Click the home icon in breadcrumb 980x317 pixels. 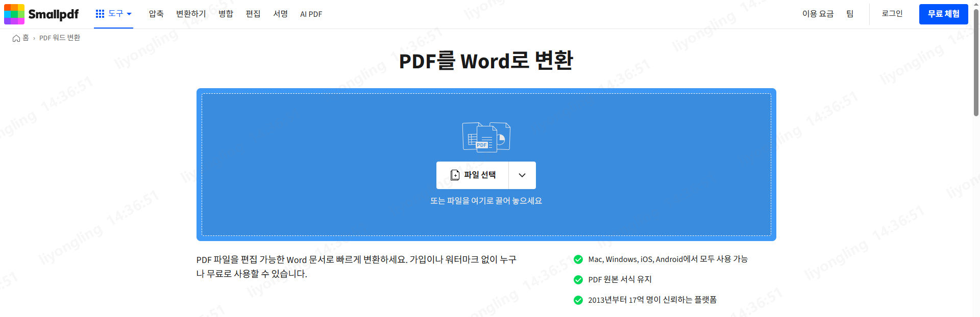coord(16,38)
